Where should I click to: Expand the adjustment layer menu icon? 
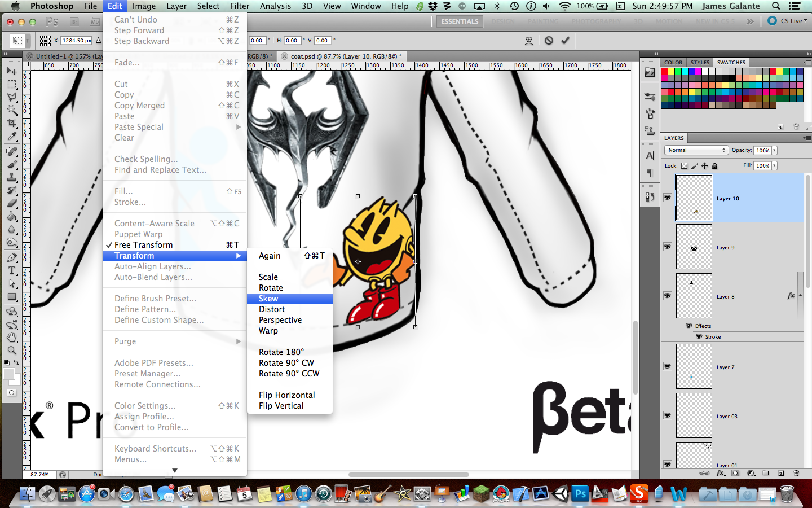click(x=751, y=473)
